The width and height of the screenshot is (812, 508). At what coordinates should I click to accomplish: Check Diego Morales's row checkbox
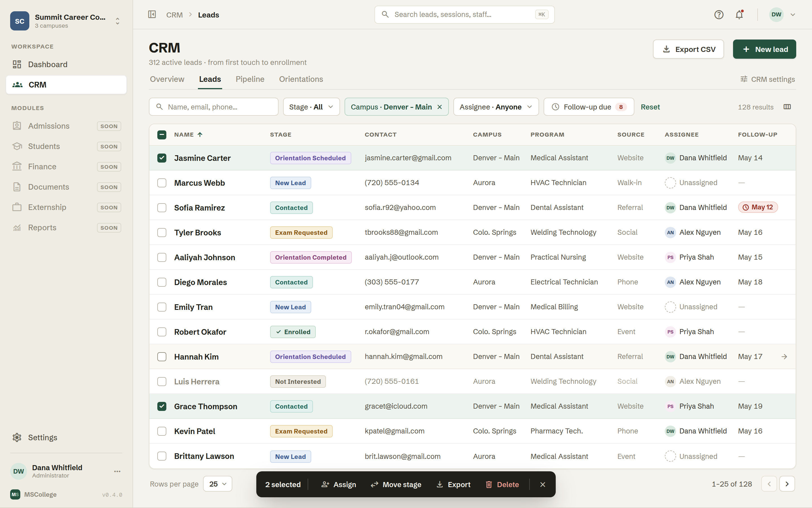tap(162, 282)
